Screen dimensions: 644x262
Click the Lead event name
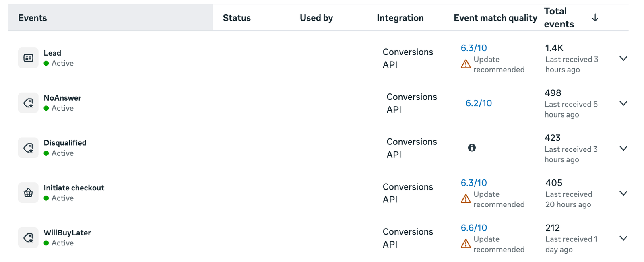point(52,53)
